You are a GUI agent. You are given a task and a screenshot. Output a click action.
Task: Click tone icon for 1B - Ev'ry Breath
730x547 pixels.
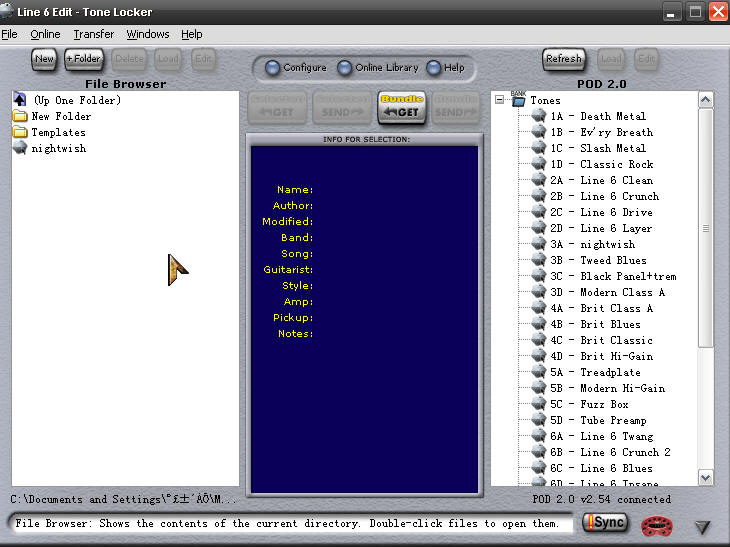click(539, 132)
